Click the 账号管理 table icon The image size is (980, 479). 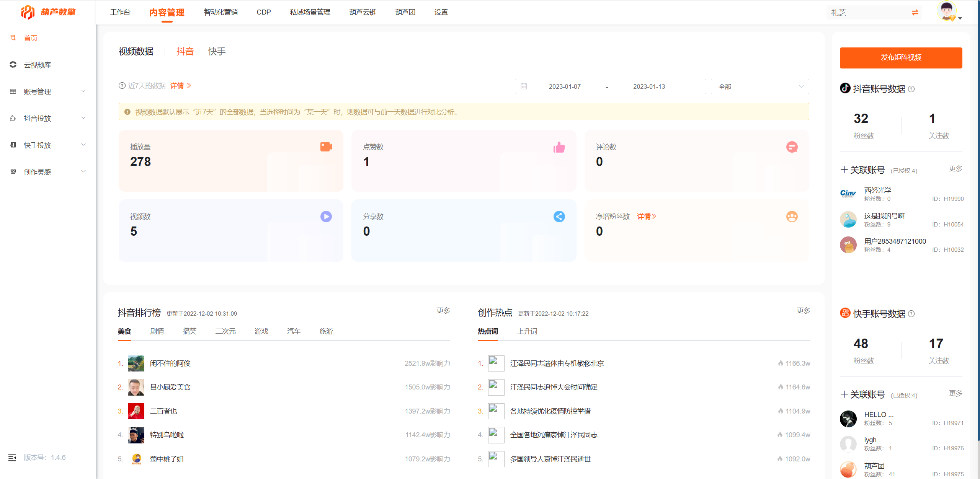pos(13,91)
